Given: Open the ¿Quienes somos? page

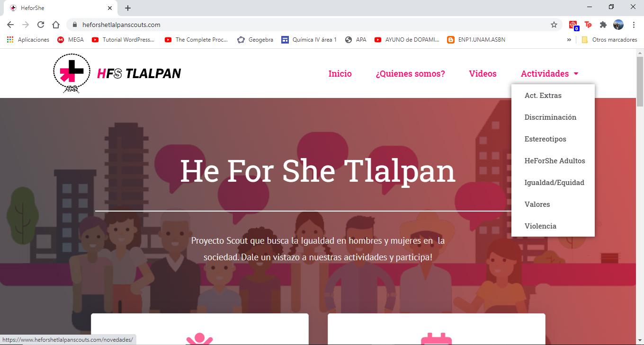Looking at the screenshot, I should click(410, 74).
